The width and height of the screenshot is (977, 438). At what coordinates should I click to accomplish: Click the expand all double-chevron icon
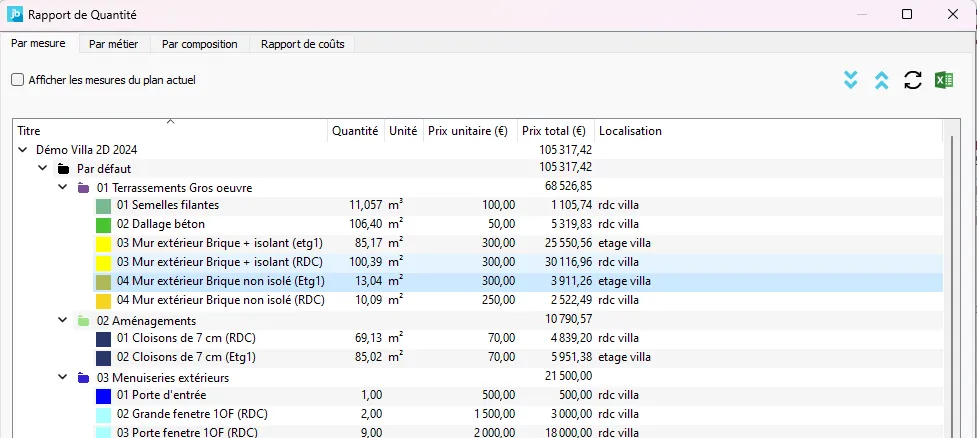(851, 80)
